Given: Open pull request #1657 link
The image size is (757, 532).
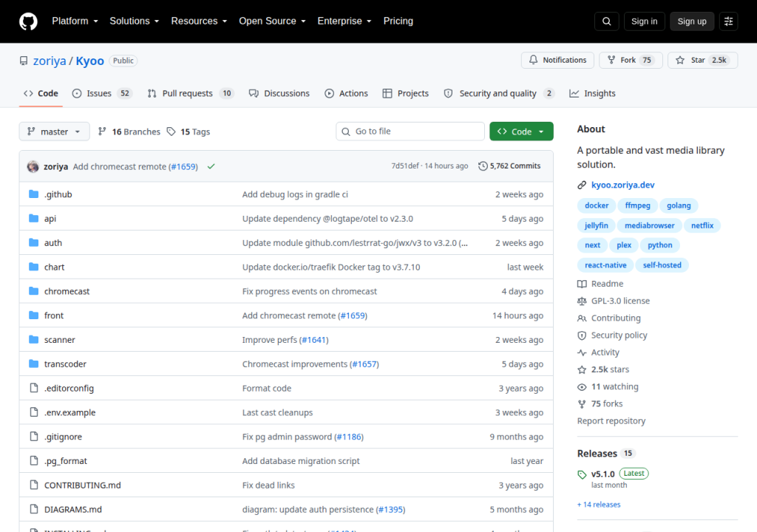Looking at the screenshot, I should [364, 364].
